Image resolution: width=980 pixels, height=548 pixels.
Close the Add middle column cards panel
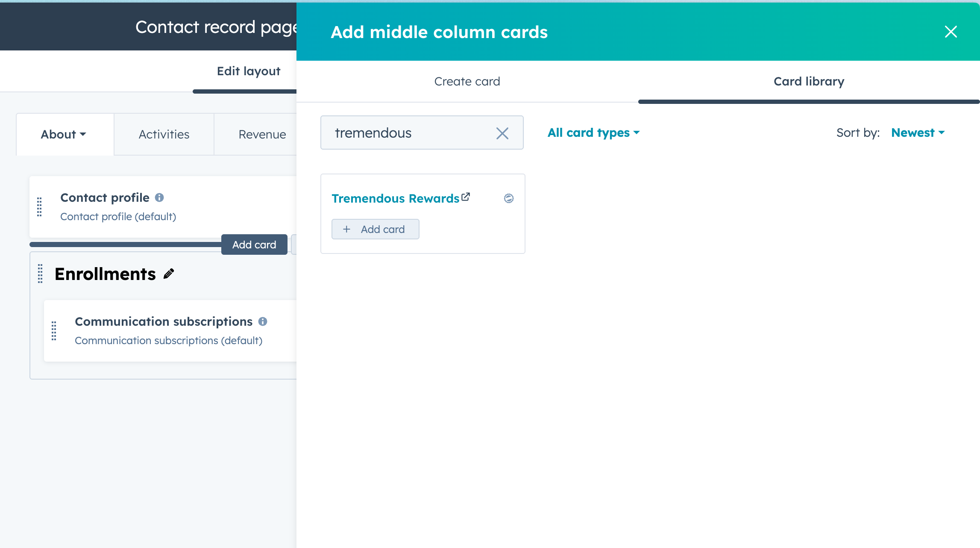point(951,32)
